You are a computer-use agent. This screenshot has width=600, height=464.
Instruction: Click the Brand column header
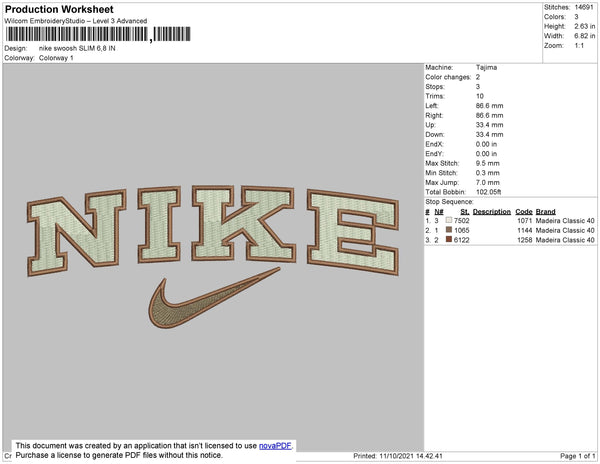[x=545, y=212]
